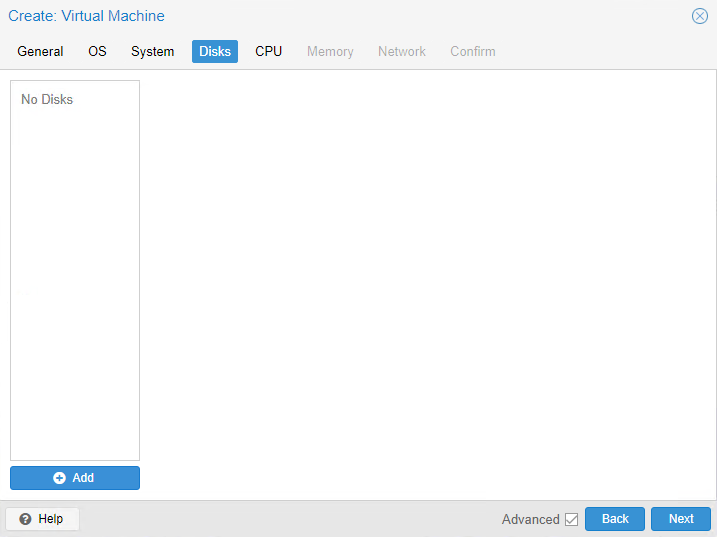Go Back to previous wizard step

point(615,519)
